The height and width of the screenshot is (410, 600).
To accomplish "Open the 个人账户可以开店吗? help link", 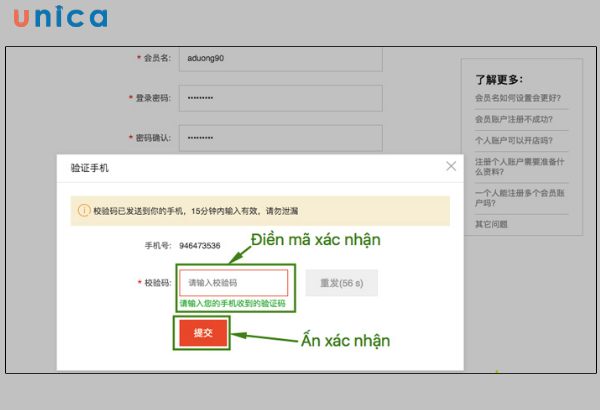I will point(514,139).
